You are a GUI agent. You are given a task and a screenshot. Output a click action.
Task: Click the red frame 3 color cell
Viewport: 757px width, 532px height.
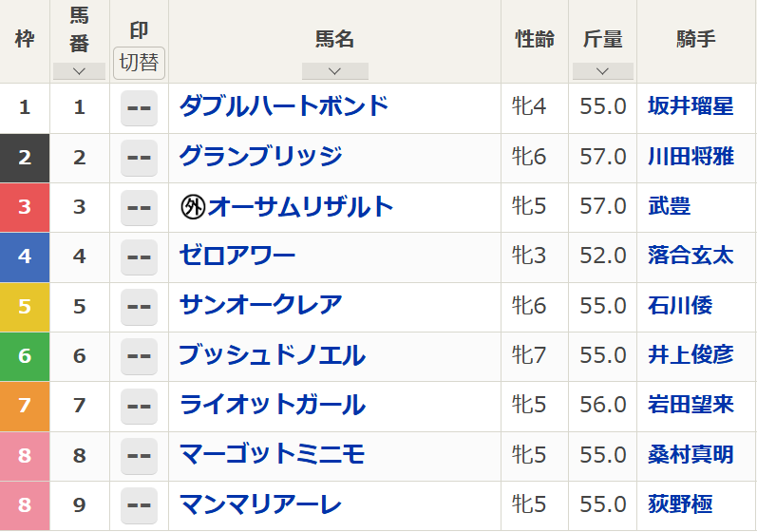tap(25, 208)
